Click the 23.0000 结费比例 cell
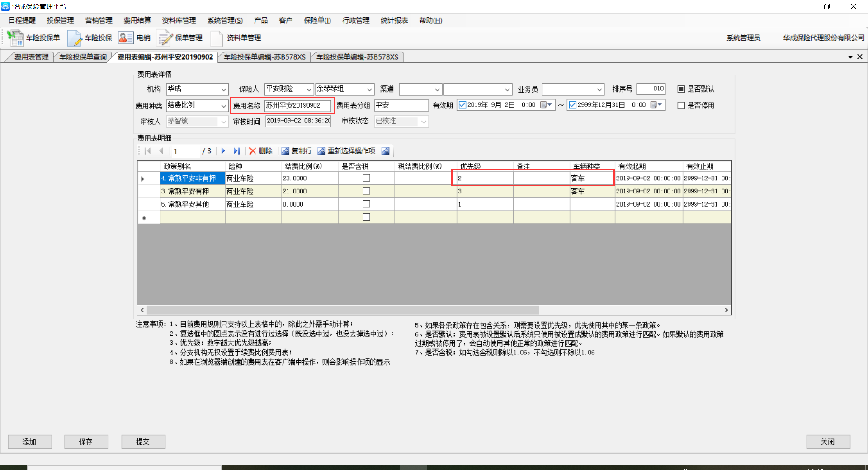This screenshot has height=470, width=868. tap(310, 179)
